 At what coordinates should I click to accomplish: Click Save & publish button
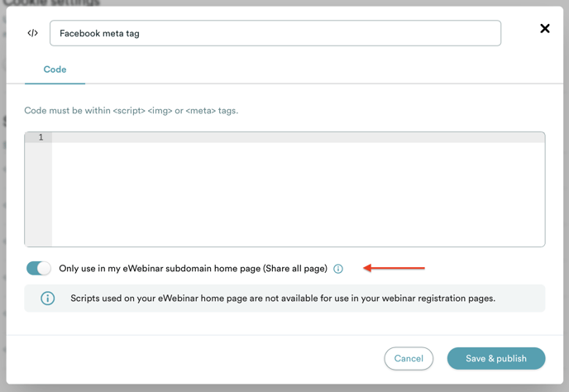click(x=496, y=359)
